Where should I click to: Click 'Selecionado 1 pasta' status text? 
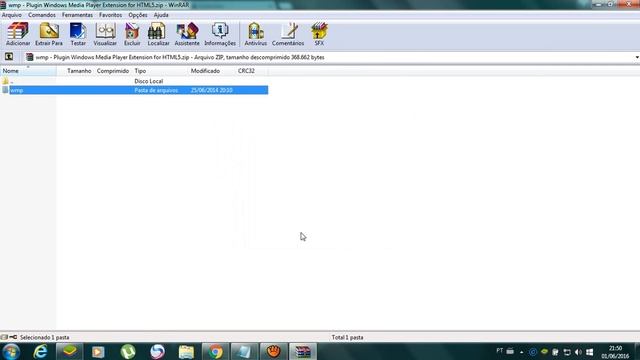(x=44, y=338)
